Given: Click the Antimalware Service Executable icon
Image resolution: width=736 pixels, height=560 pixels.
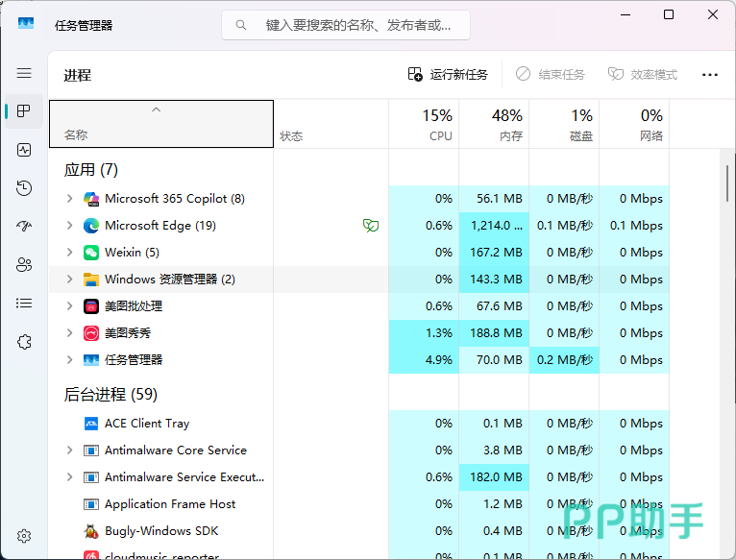Looking at the screenshot, I should click(91, 477).
